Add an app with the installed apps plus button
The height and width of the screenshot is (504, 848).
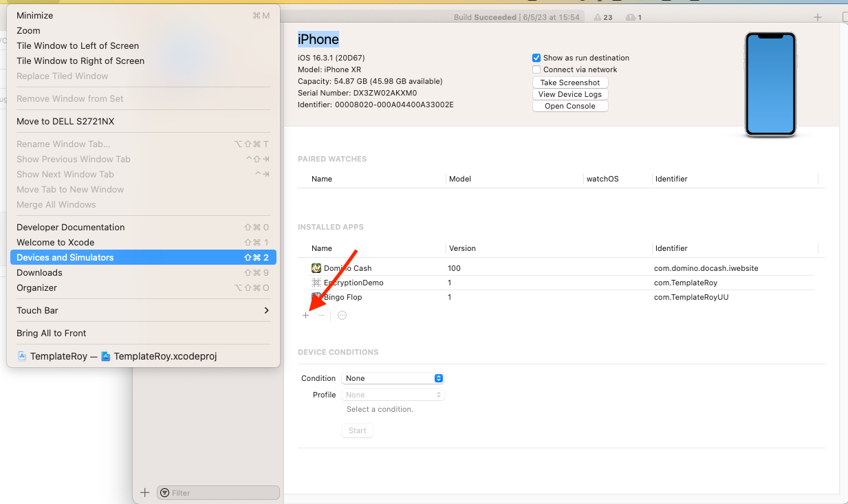306,315
